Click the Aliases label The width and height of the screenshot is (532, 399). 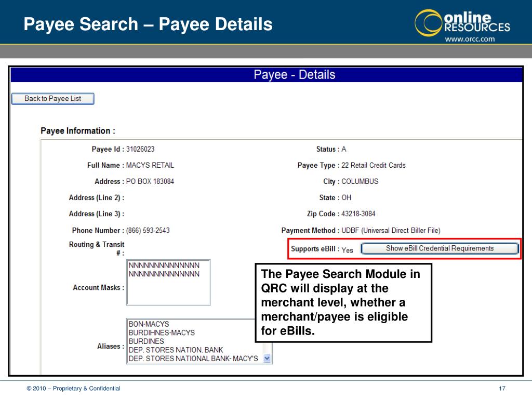(111, 347)
